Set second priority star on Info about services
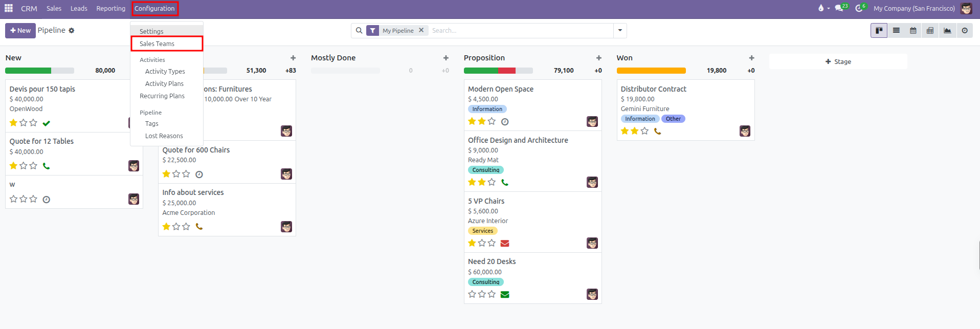The height and width of the screenshot is (329, 980). (x=176, y=226)
